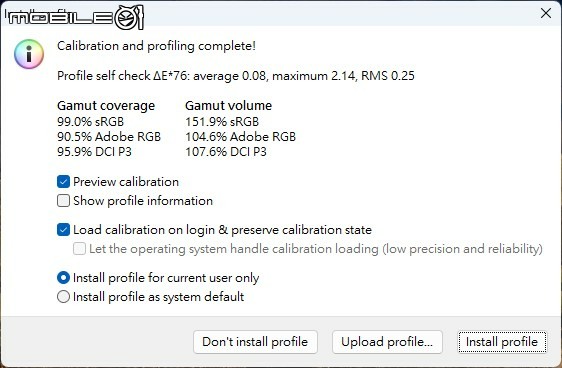Screen dimensions: 562x368
Task: Enable Show profile information checkbox
Action: click(x=63, y=201)
